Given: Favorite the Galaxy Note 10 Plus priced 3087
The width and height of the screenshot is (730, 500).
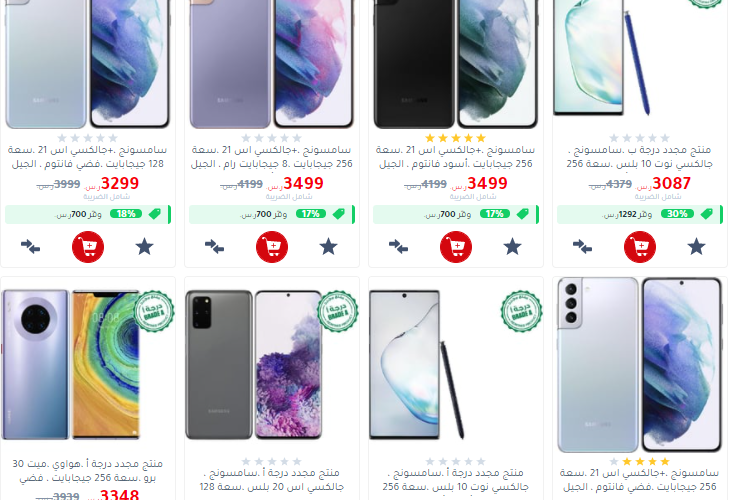Looking at the screenshot, I should click(x=696, y=247).
